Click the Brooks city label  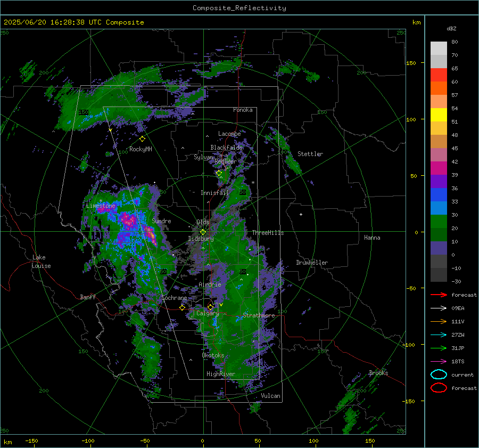click(378, 373)
